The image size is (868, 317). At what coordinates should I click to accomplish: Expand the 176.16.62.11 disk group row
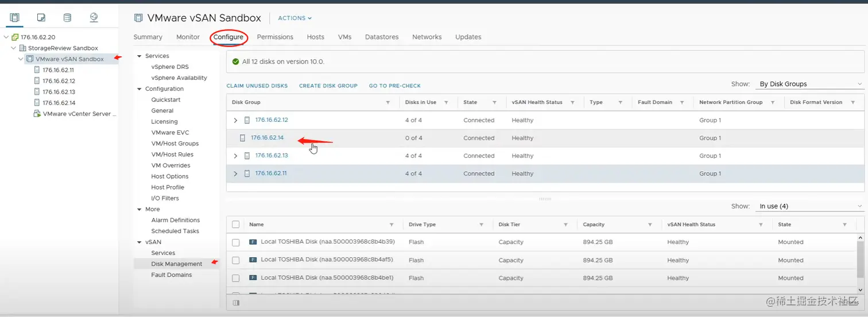(235, 174)
